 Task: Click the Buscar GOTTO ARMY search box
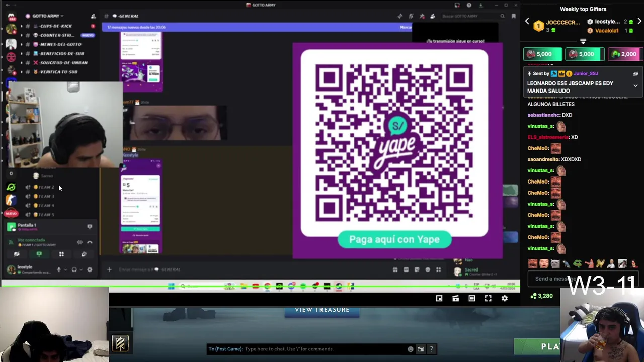point(473,16)
